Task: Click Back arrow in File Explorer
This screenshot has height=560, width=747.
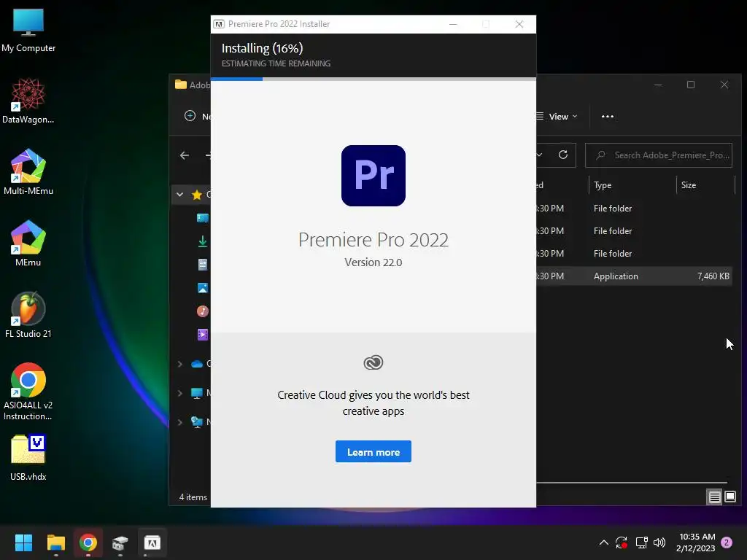Action: [185, 155]
